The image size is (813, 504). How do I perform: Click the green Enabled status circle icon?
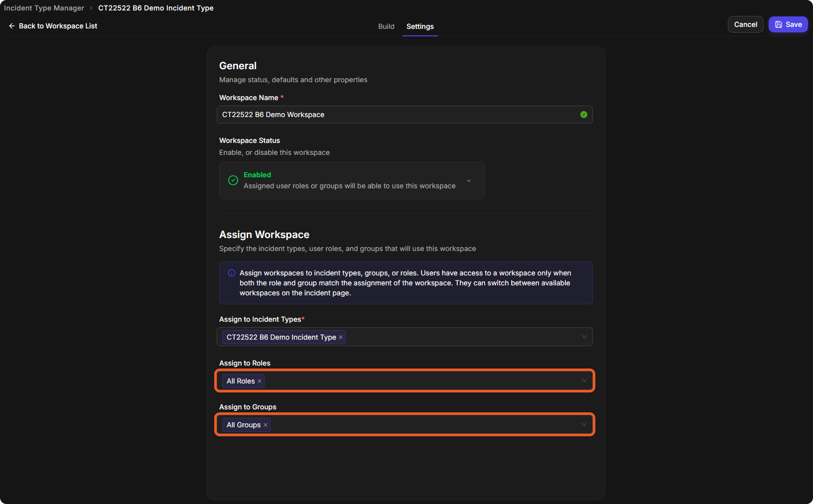click(x=233, y=180)
